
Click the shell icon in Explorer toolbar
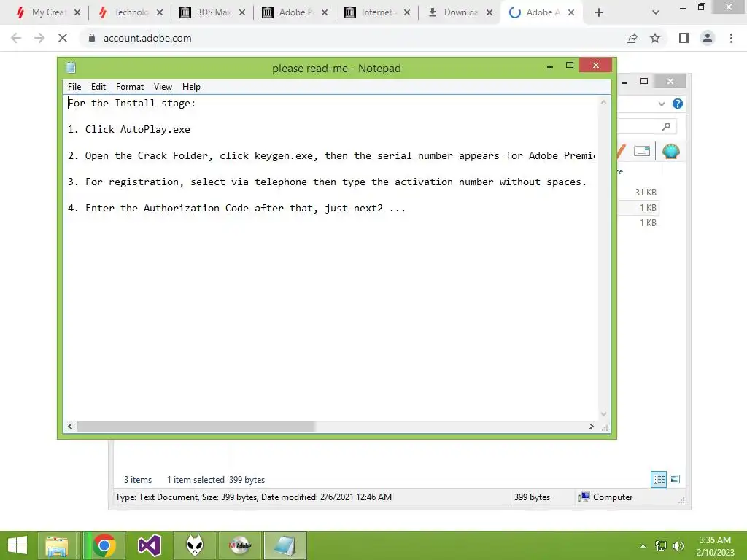tap(671, 152)
